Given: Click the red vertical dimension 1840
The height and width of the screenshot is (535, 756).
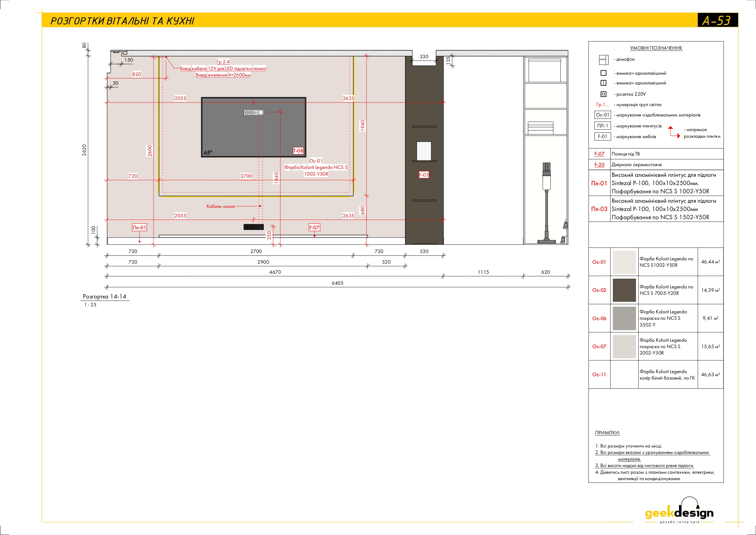Looking at the screenshot, I should (277, 178).
